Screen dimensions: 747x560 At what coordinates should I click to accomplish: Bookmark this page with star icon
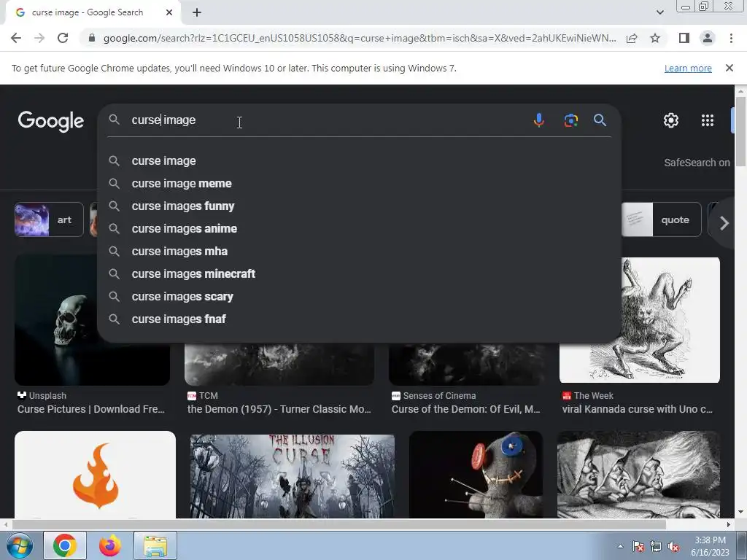pyautogui.click(x=655, y=38)
